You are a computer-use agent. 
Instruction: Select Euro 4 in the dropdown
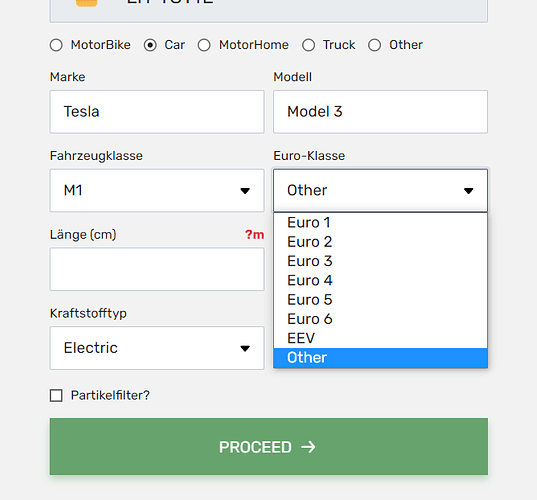point(380,280)
